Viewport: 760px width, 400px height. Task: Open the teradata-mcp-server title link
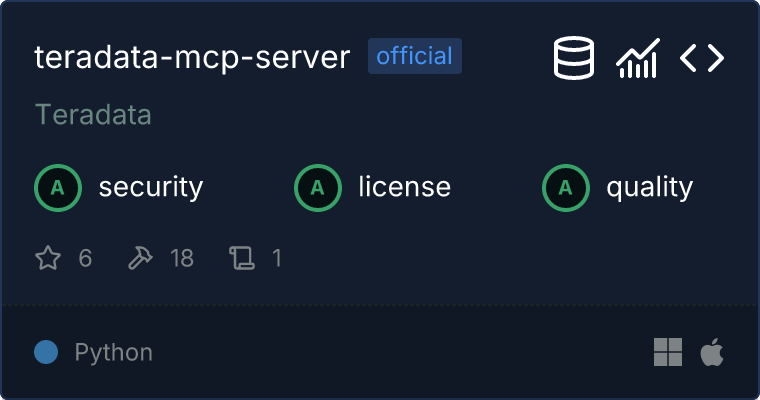pos(192,57)
